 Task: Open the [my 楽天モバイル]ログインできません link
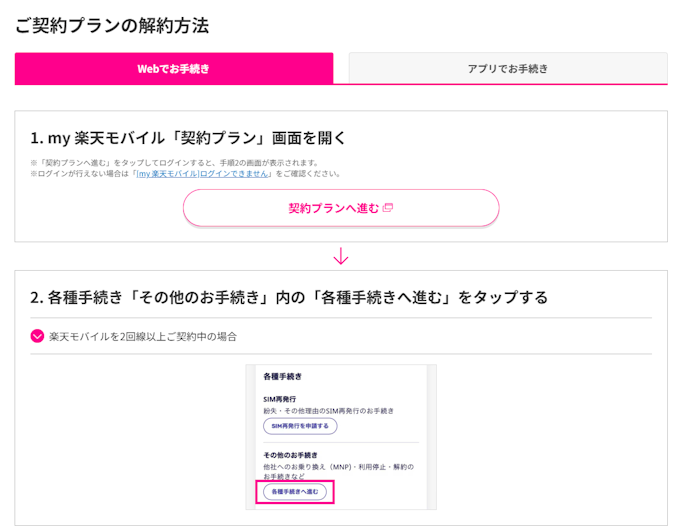(x=202, y=174)
